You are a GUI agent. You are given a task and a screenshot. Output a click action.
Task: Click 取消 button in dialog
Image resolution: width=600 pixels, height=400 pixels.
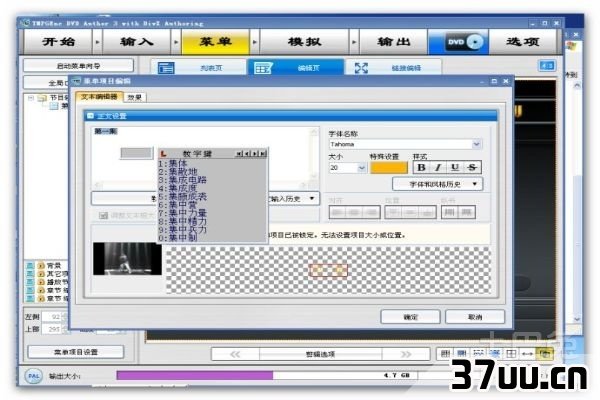475,317
